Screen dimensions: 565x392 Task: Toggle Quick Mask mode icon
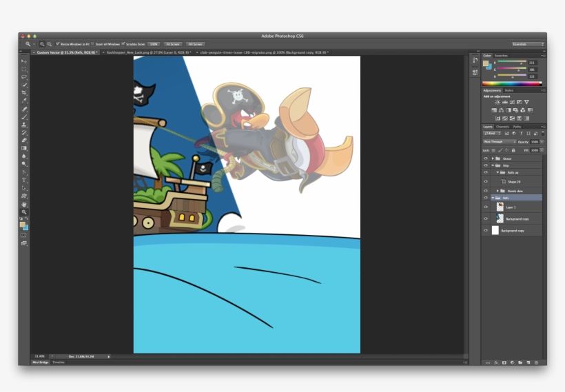tap(24, 236)
